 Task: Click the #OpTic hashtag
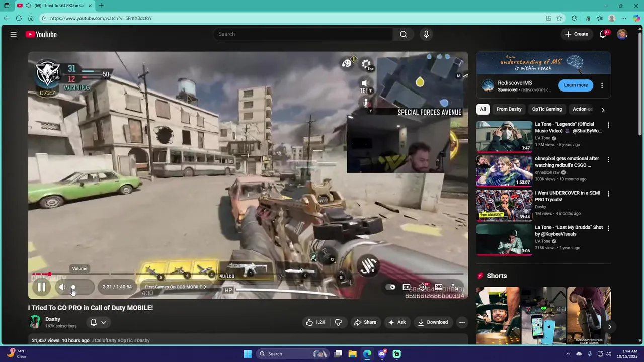click(x=125, y=340)
